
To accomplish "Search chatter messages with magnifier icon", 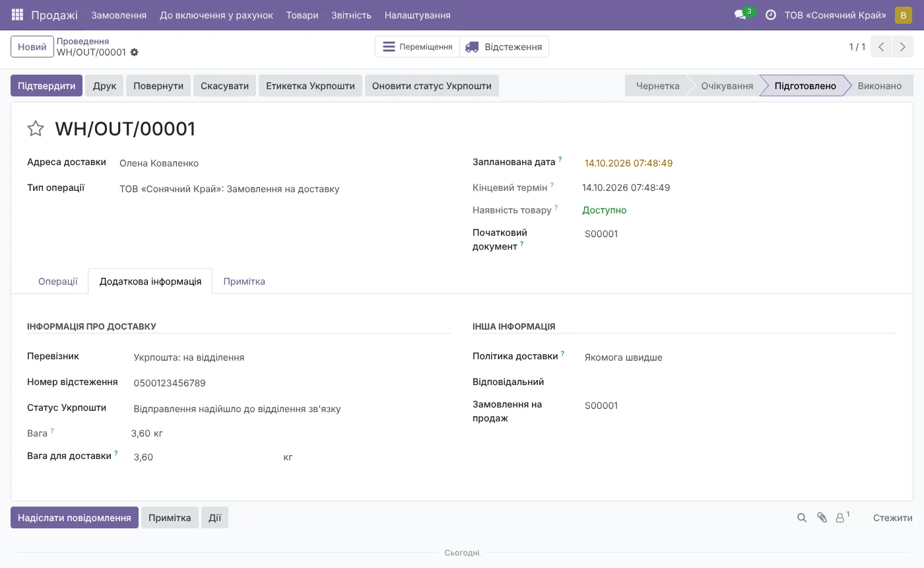I will (802, 518).
